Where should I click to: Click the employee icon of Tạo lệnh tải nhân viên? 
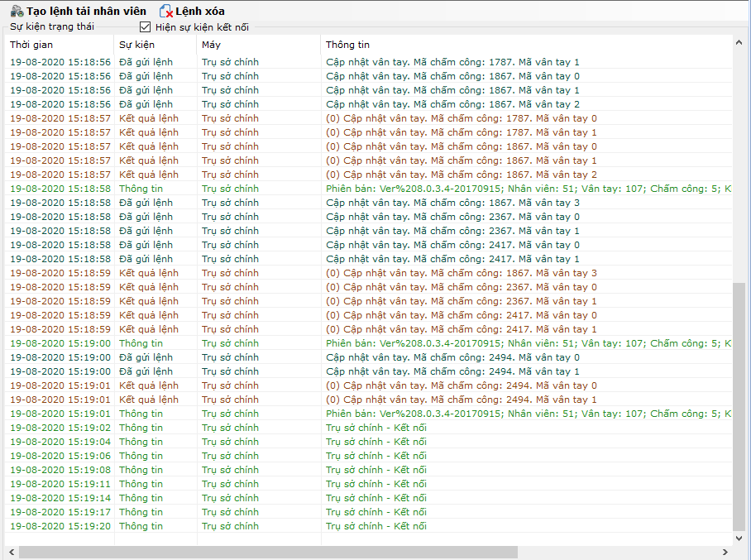point(16,12)
